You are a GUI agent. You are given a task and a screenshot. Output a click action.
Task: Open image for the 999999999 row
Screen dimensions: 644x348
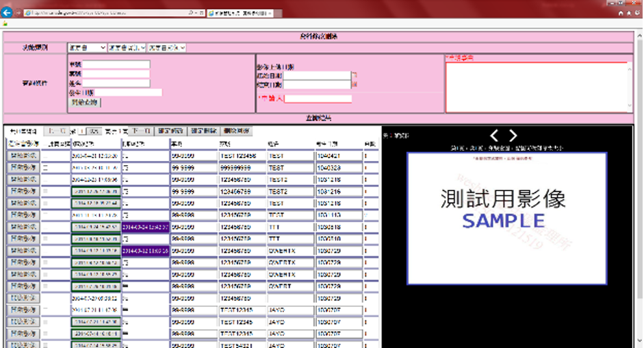[x=23, y=168]
